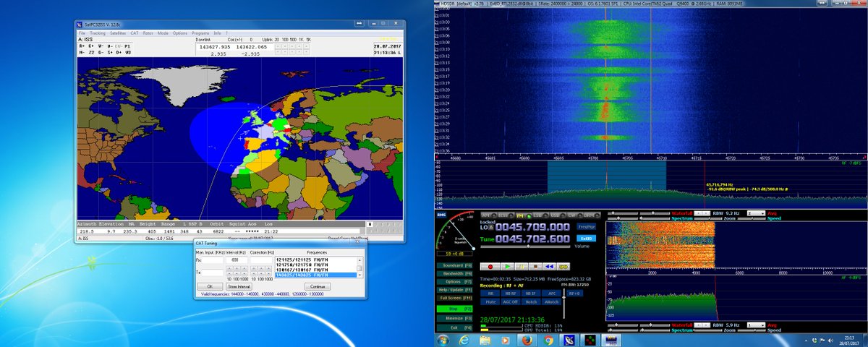Open the Tracking menu in SatPC32ISS

click(x=97, y=33)
